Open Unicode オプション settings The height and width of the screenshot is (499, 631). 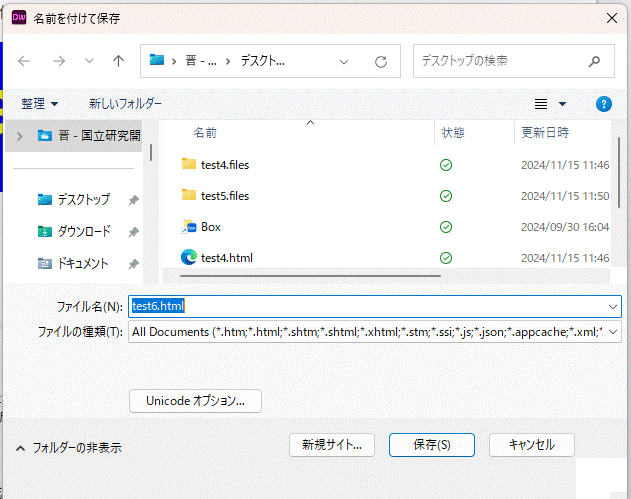pyautogui.click(x=195, y=401)
